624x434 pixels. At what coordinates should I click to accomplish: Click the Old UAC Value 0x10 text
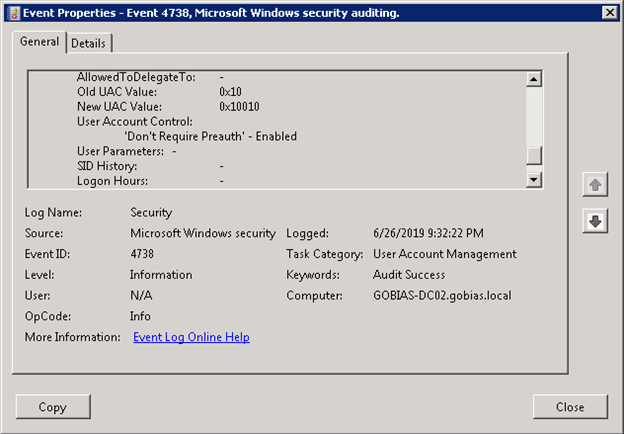point(230,92)
